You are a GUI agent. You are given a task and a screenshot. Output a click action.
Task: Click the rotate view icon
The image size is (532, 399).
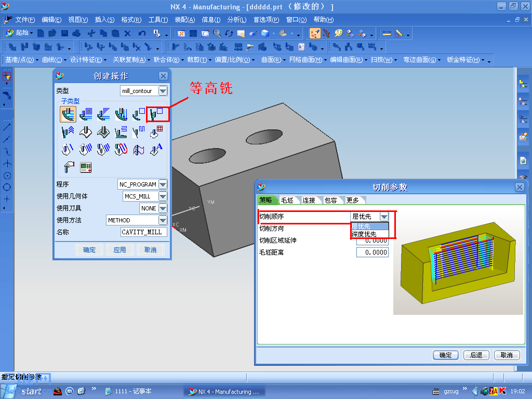(229, 33)
